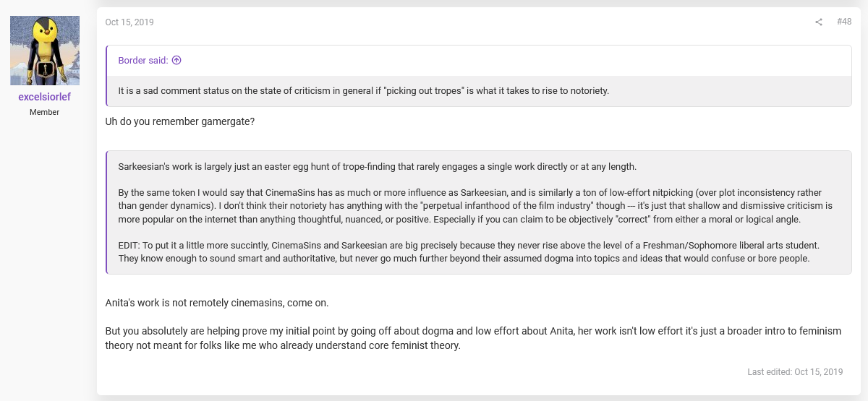Screen dimensions: 868x401
Task: Click the purple left border of the second quote block
Action: (106, 212)
